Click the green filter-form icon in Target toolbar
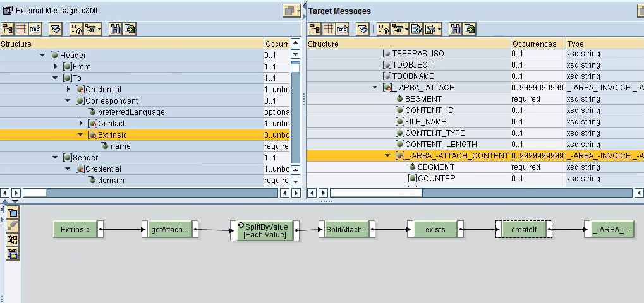Viewport: 644px width, 303px height. (x=430, y=29)
